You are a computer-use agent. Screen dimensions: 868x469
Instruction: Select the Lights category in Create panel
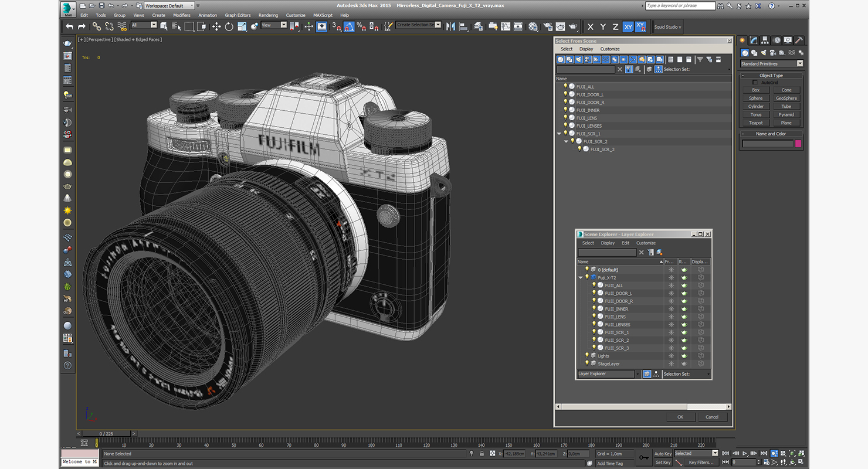(x=764, y=53)
